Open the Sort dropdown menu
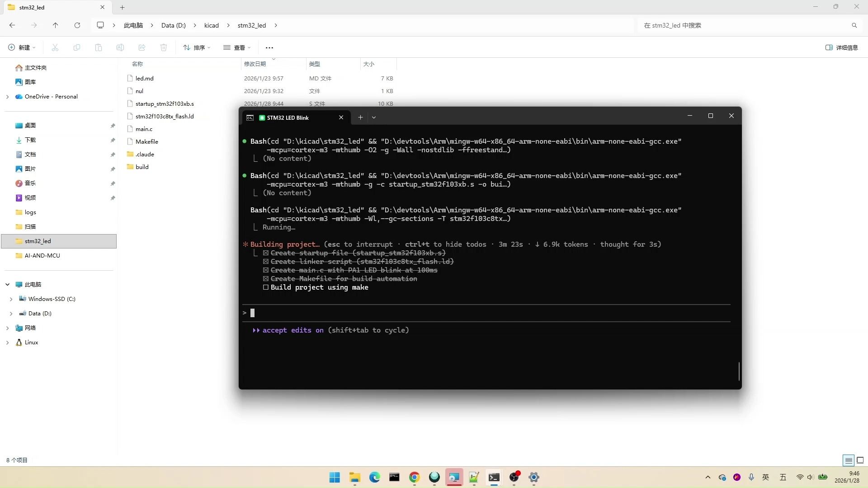The width and height of the screenshot is (868, 488). coord(197,47)
